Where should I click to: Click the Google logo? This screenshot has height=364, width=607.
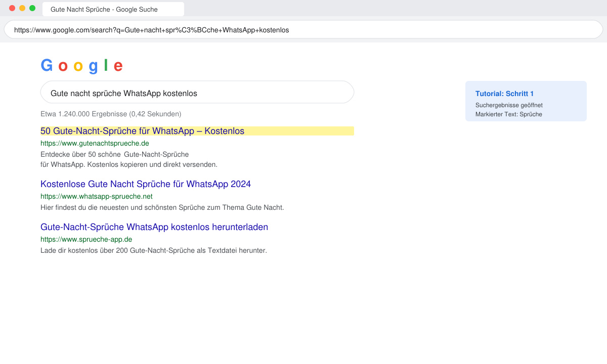[x=81, y=66]
